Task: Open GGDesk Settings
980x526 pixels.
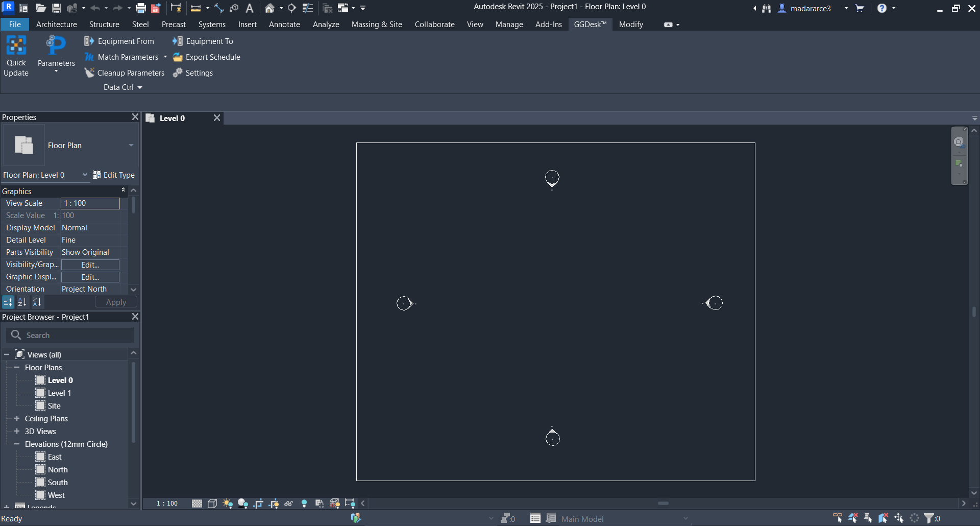Action: pyautogui.click(x=193, y=73)
